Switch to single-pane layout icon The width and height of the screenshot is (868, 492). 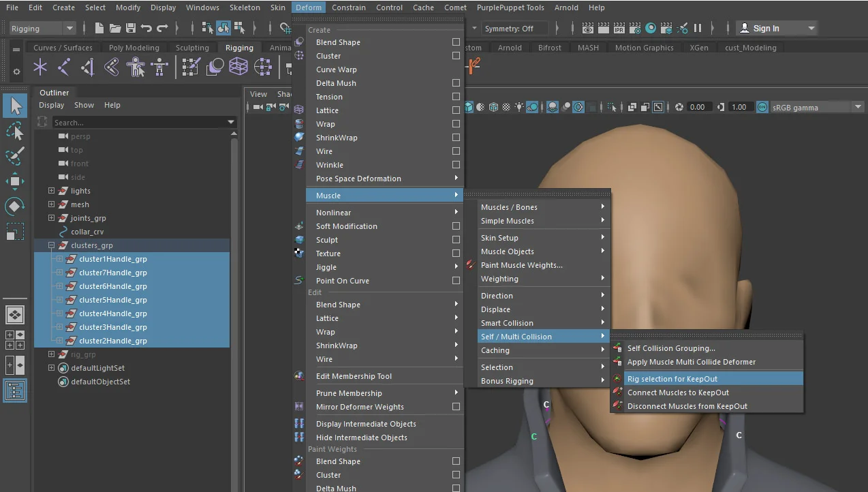pyautogui.click(x=16, y=315)
